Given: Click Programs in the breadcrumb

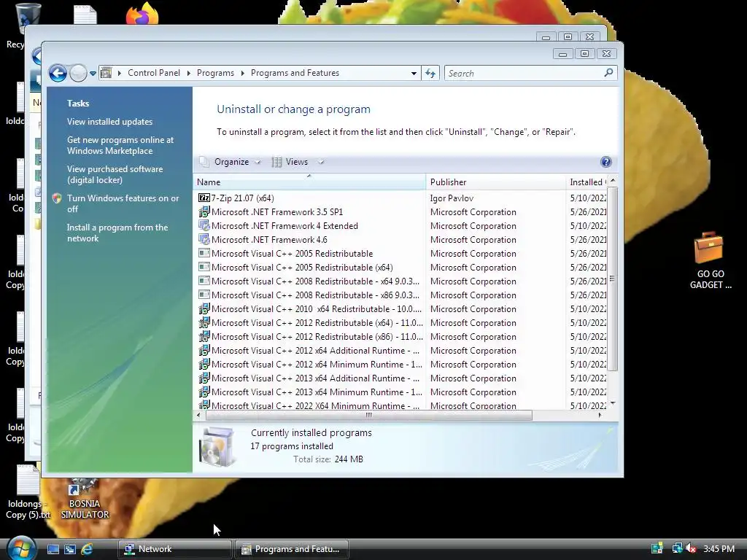Looking at the screenshot, I should [215, 73].
